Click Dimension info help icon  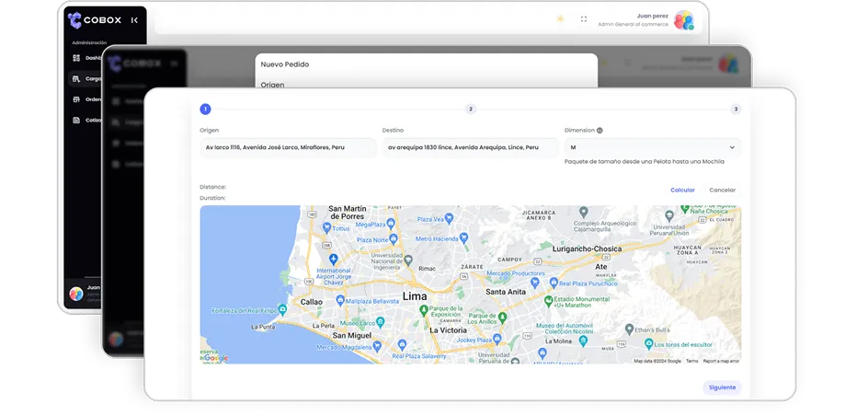tap(600, 131)
